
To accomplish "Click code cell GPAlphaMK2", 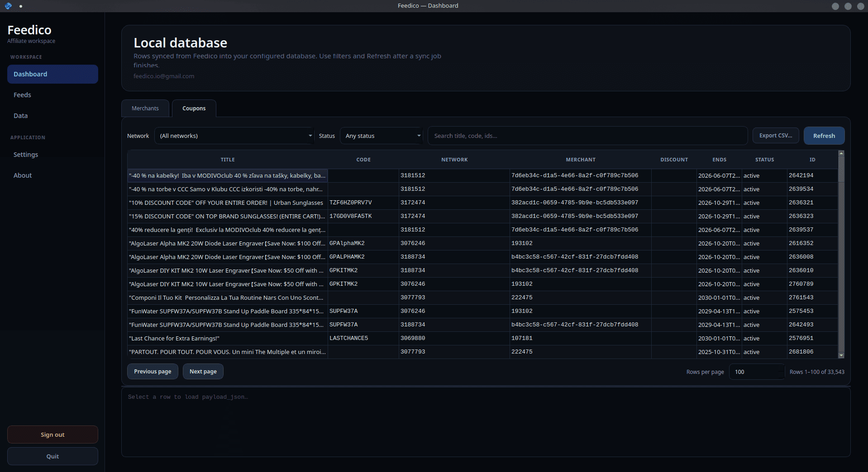I will pos(363,243).
